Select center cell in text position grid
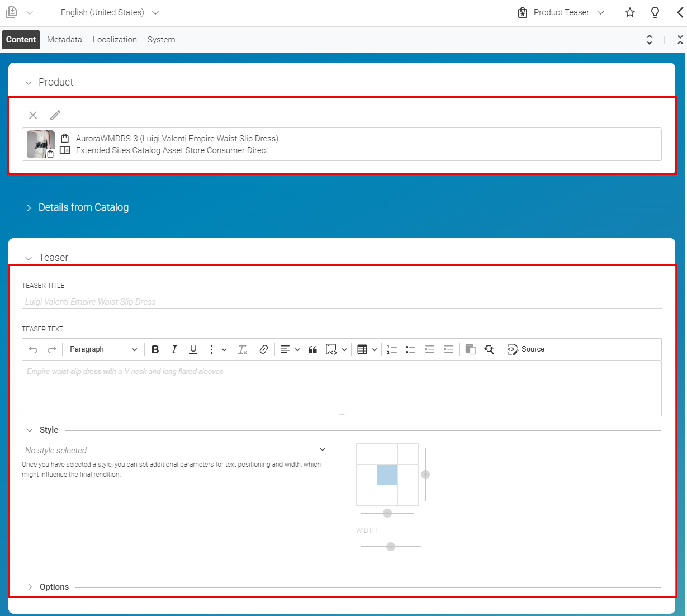This screenshot has width=687, height=616. coord(387,475)
